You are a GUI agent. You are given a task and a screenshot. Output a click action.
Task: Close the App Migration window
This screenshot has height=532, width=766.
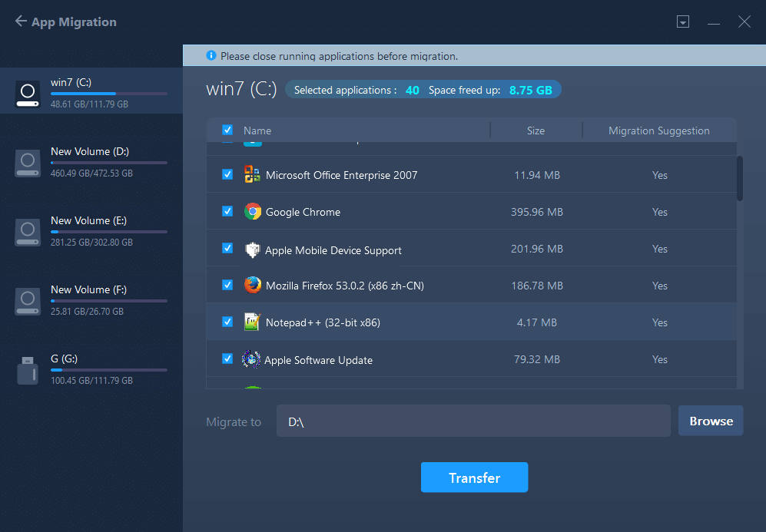(744, 21)
